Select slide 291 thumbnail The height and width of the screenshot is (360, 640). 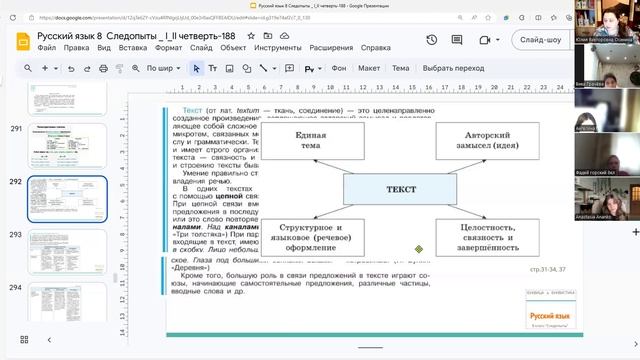point(67,146)
